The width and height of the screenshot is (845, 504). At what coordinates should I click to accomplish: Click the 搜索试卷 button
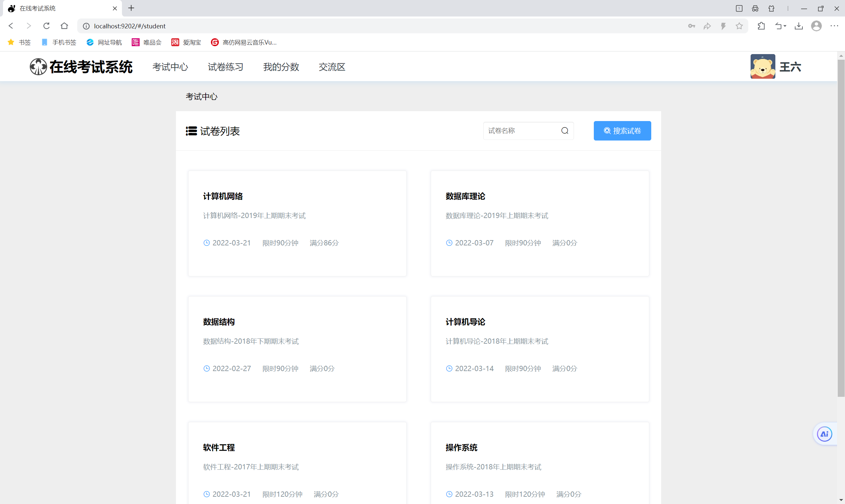pos(622,131)
